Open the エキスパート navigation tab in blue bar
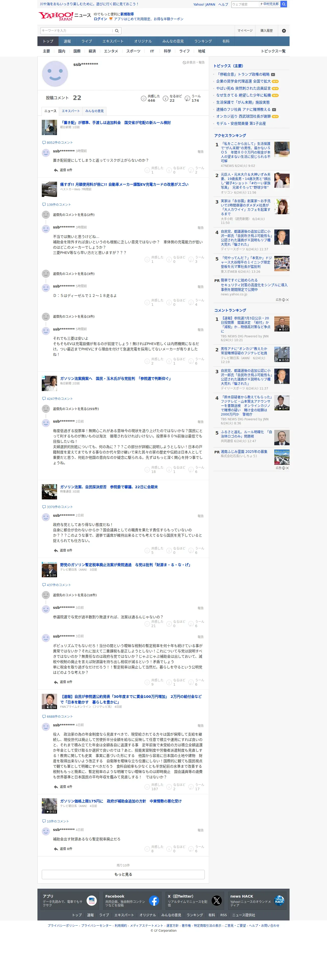Image resolution: width=327 pixels, height=980 pixels. tap(113, 41)
